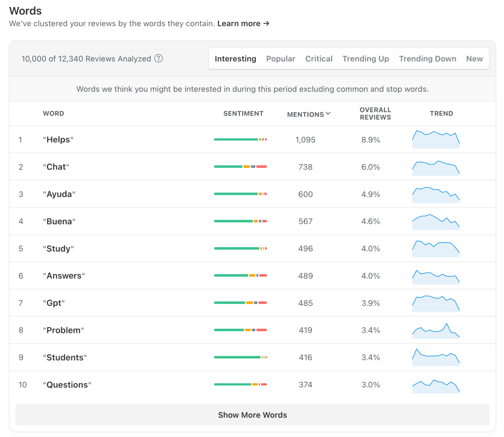The height and width of the screenshot is (437, 504).
Task: Click the sentiment bar for "Chat"
Action: (x=240, y=166)
